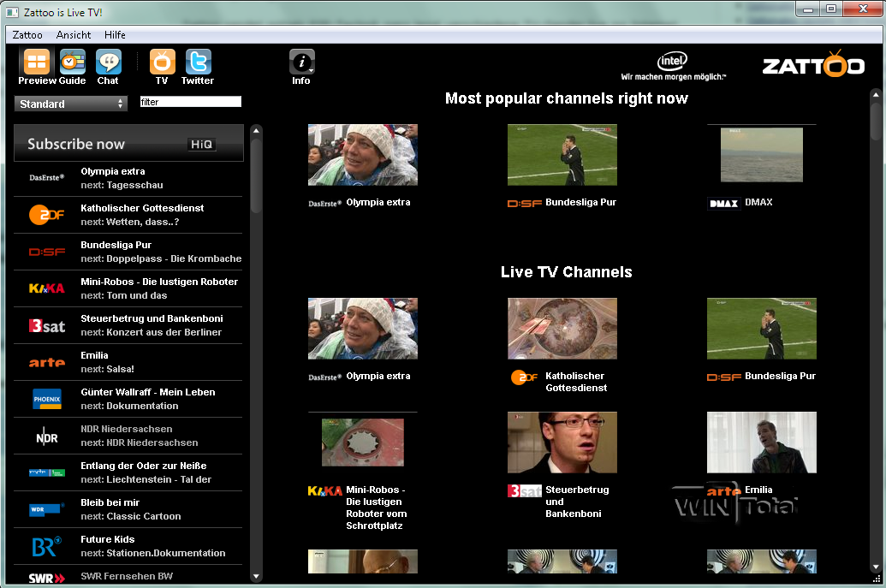The image size is (886, 588).
Task: Click the channel list scrollbar down arrow
Action: click(x=257, y=577)
